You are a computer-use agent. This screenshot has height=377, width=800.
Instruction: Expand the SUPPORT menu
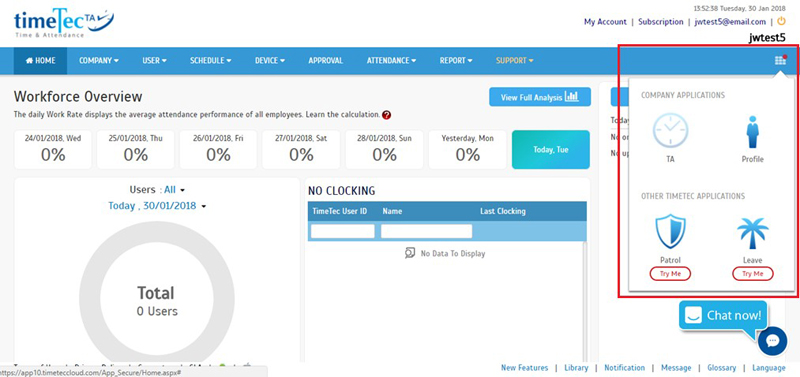tap(514, 60)
